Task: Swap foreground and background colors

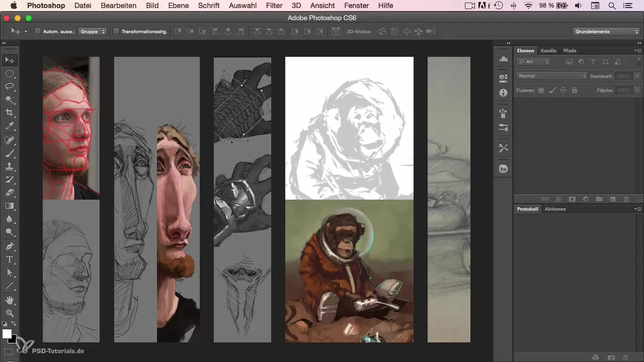Action: [15, 324]
